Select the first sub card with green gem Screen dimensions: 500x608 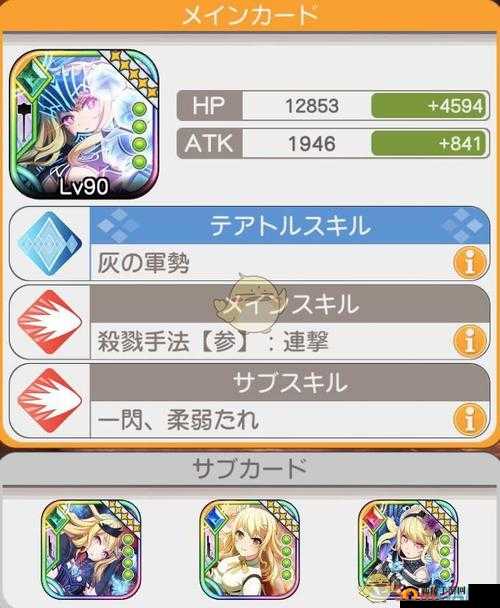[92, 549]
